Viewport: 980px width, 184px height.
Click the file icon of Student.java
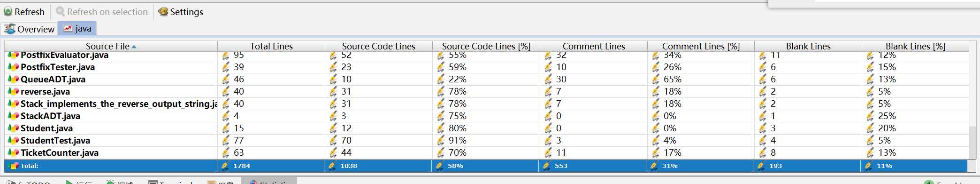(x=13, y=128)
